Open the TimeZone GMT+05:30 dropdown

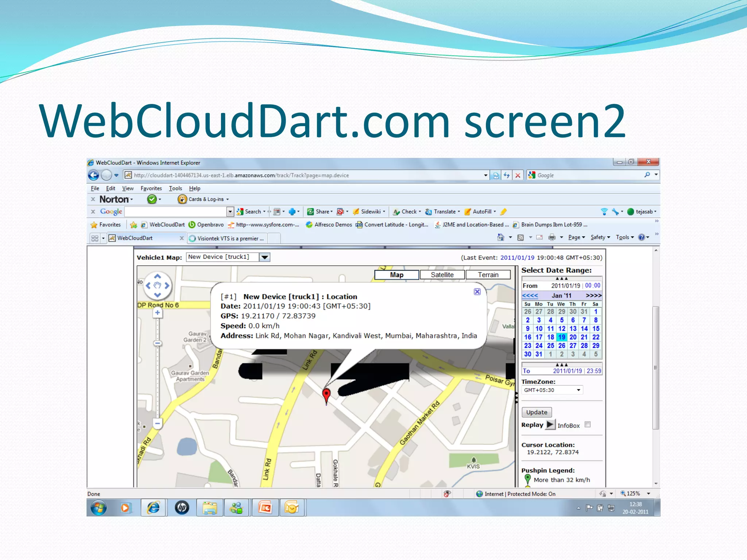tap(552, 390)
